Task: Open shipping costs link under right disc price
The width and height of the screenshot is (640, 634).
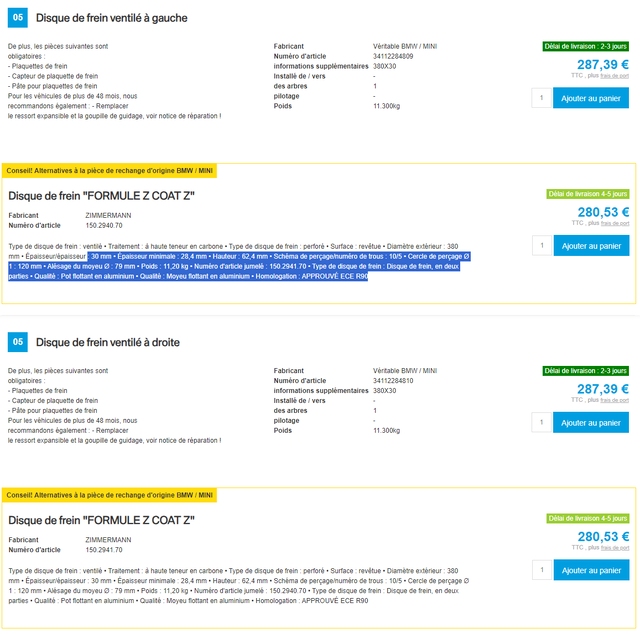Action: click(x=614, y=400)
